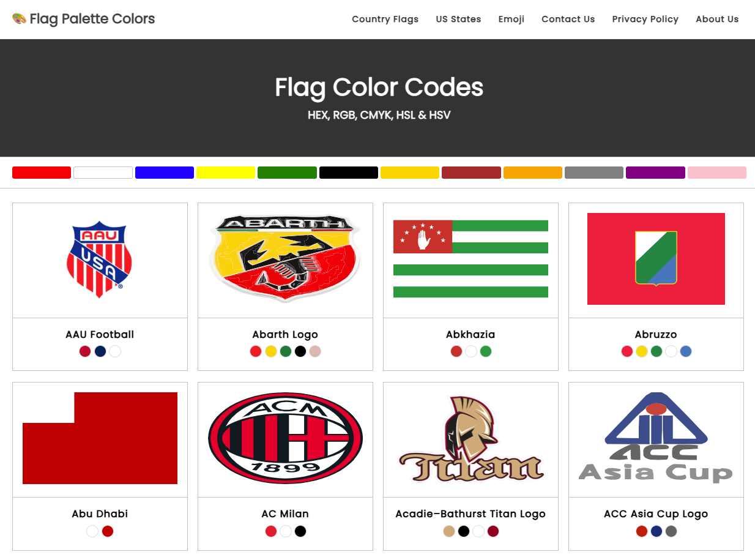Screen dimensions: 755x560
Task: Click the purple color filter bar
Action: pos(655,172)
